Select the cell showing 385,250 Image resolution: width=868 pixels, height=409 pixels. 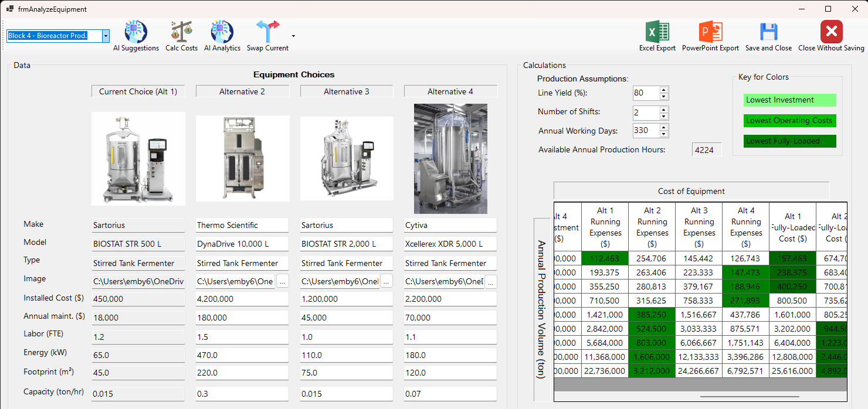pyautogui.click(x=652, y=315)
